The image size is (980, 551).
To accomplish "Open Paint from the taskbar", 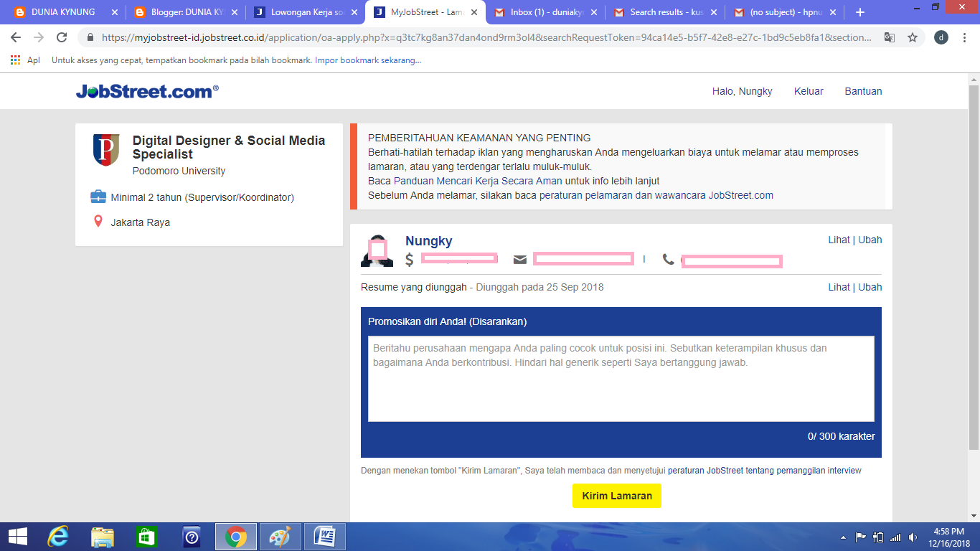I will point(280,537).
